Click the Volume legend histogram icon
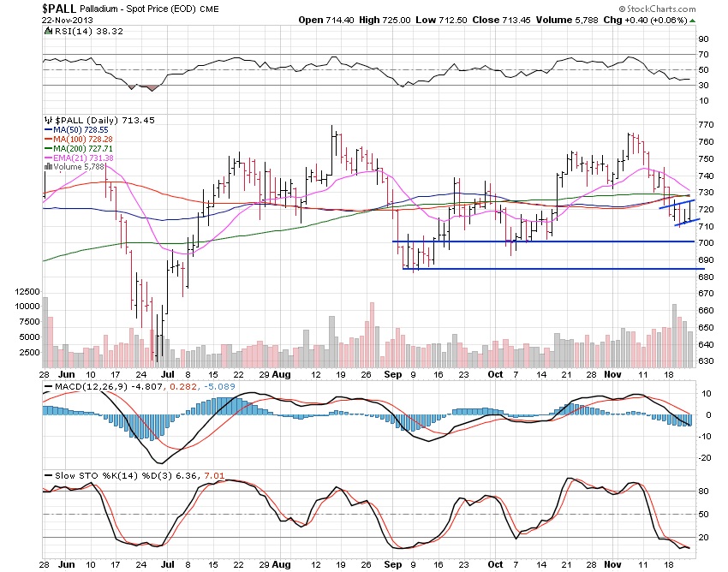Image resolution: width=728 pixels, height=572 pixels. pos(48,167)
